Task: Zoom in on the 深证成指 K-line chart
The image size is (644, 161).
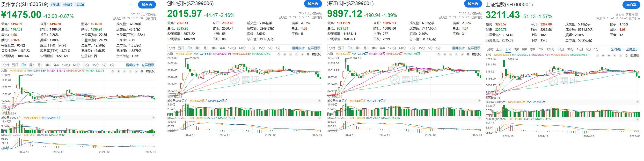Action: (x=445, y=54)
